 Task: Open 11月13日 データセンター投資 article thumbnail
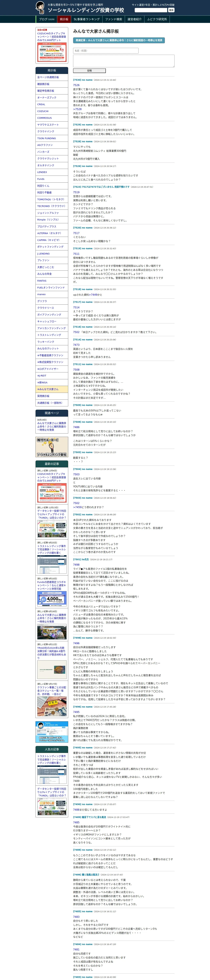52,529
